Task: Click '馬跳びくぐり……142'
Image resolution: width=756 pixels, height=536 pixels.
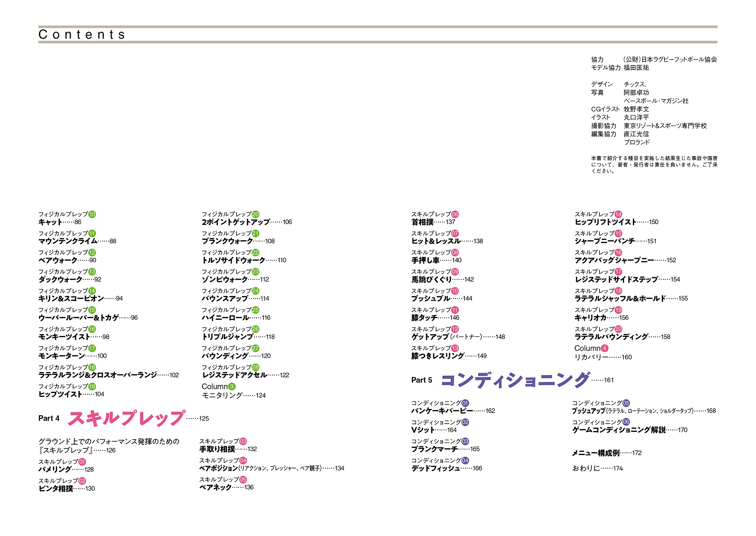Action: click(x=442, y=279)
